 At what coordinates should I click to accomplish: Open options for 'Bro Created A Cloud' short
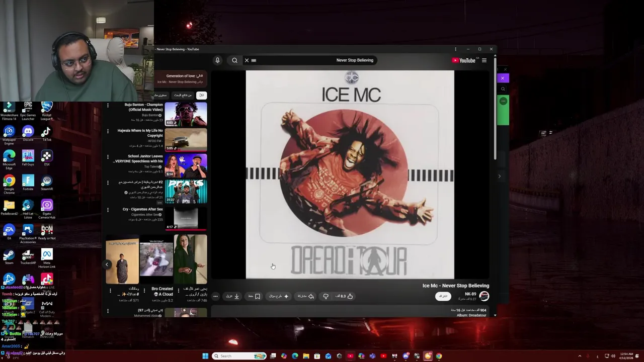pyautogui.click(x=144, y=290)
